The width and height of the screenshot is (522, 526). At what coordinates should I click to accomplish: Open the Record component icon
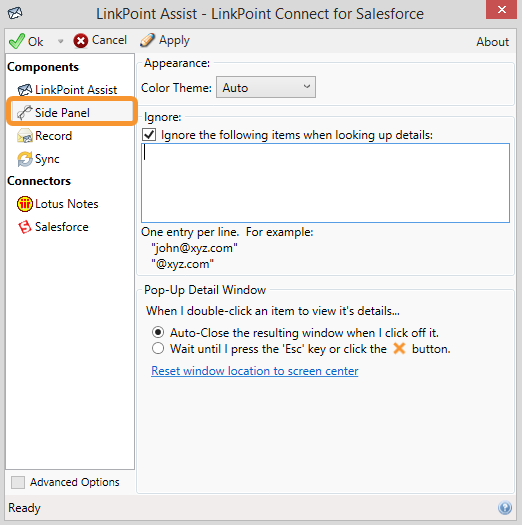[x=25, y=136]
